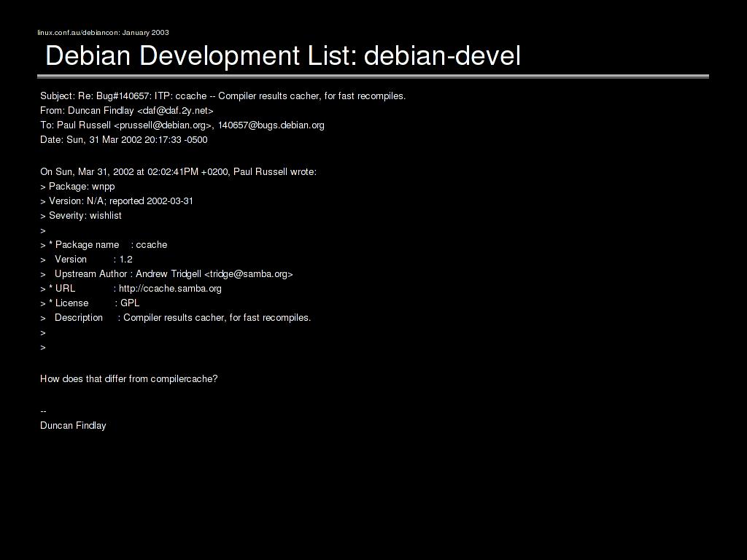This screenshot has width=747, height=560.
Task: Click the License value 'GPL'
Action: pyautogui.click(x=130, y=303)
